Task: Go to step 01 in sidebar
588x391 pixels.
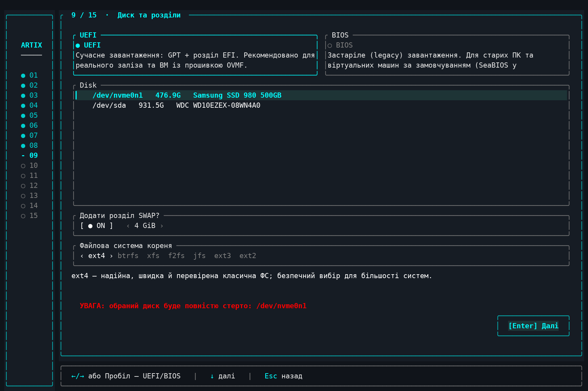Action: pos(29,75)
